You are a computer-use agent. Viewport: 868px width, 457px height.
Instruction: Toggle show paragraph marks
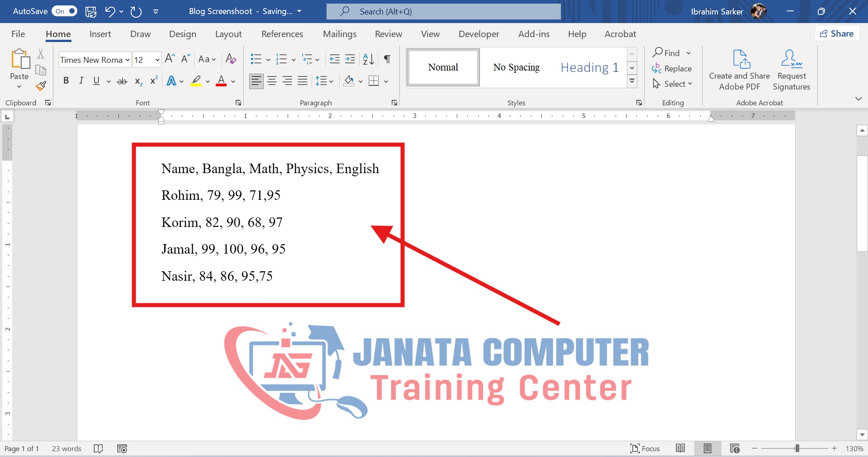point(387,59)
